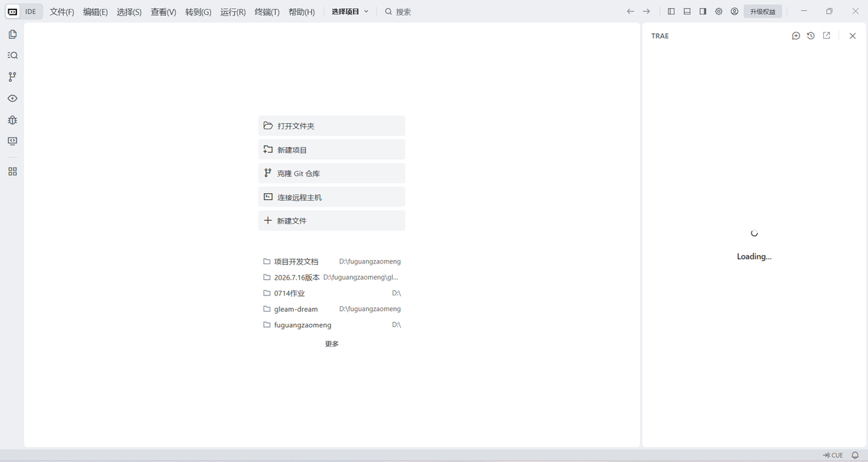Open the account profile icon

pos(734,12)
